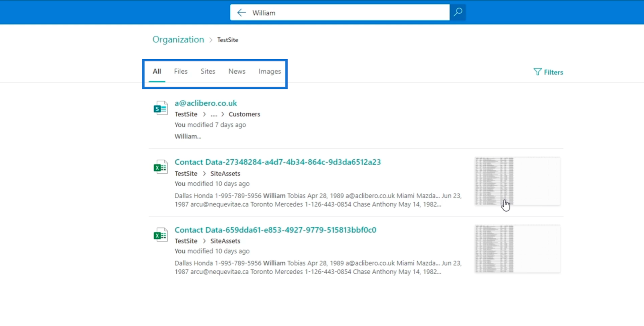Click TestSite in top breadcrumb
The image size is (644, 326).
click(x=228, y=40)
